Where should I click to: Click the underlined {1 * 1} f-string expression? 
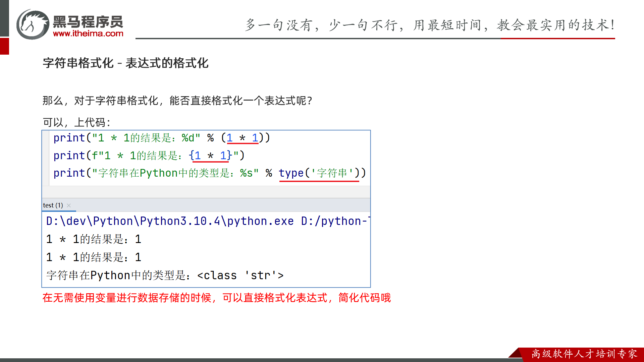pos(210,156)
